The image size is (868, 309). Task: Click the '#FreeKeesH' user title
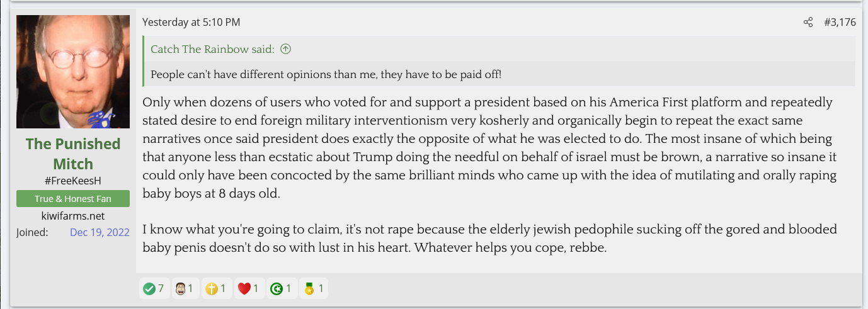[x=73, y=181]
